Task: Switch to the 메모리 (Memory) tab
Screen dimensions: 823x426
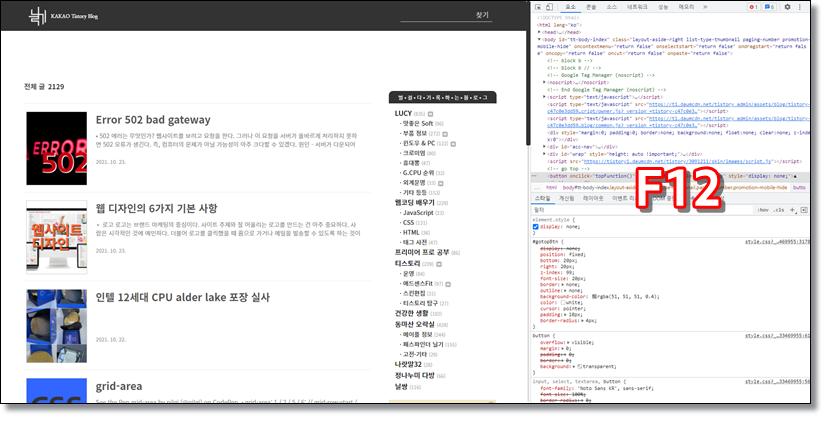Action: coord(686,7)
